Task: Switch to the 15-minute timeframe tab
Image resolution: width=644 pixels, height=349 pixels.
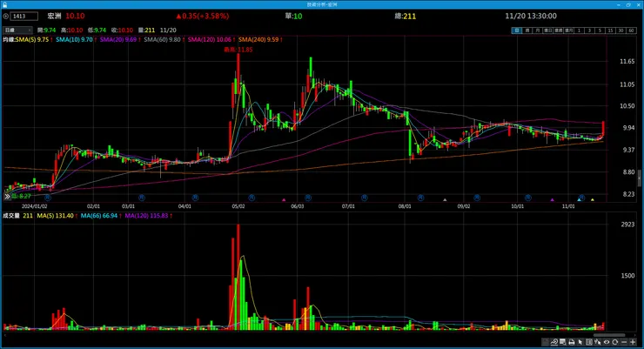Action: coord(610,30)
